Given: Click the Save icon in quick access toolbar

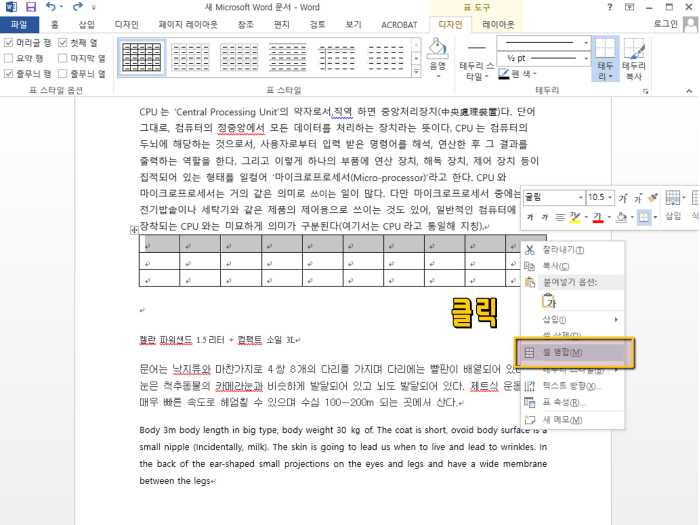Looking at the screenshot, I should click(x=31, y=7).
